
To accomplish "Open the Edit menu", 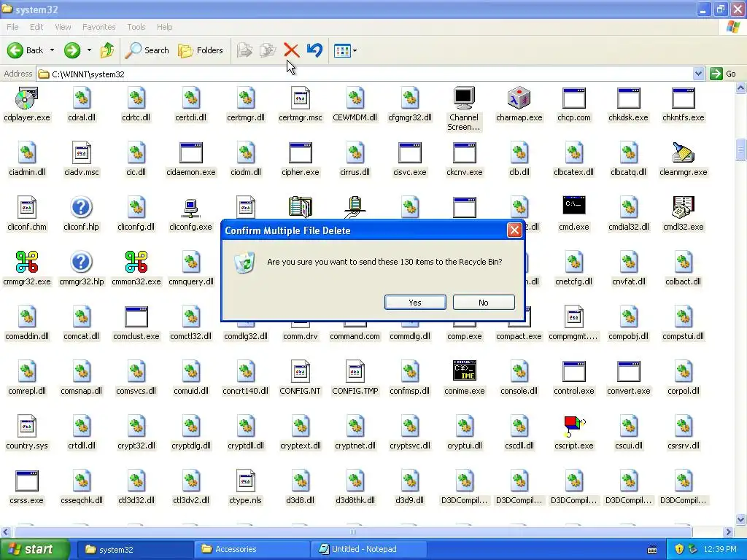I will pos(36,27).
